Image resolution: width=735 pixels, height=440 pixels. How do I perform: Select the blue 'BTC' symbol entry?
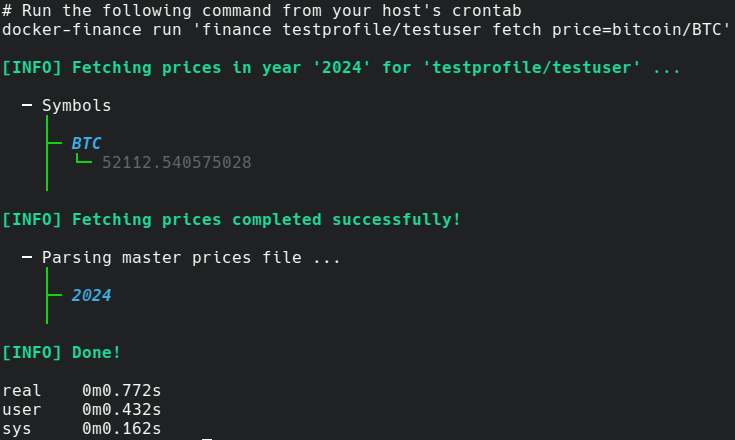[86, 143]
